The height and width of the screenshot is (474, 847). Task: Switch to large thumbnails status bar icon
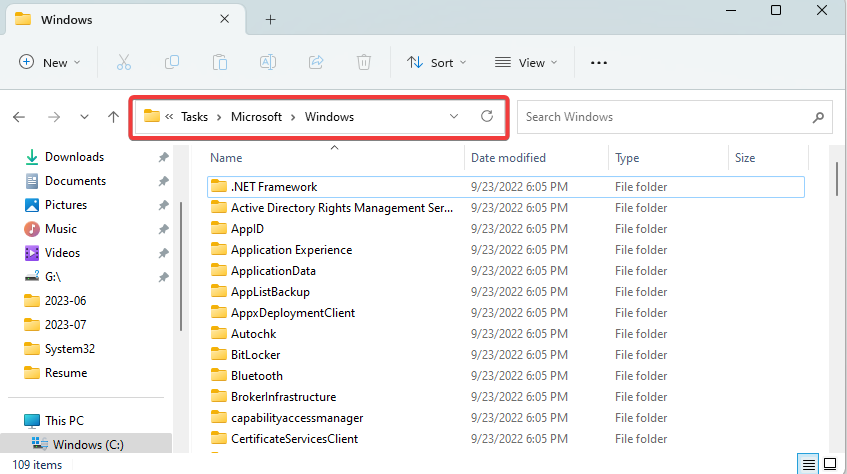click(x=830, y=464)
